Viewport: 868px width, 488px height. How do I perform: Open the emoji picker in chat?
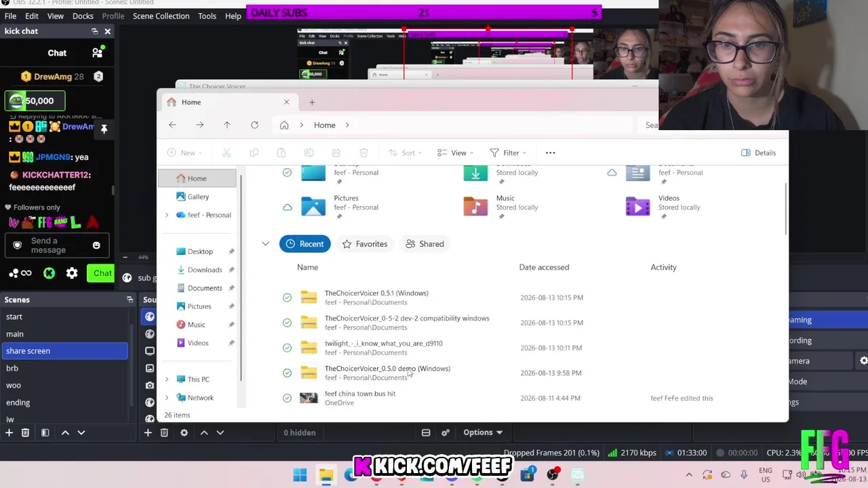[x=96, y=245]
